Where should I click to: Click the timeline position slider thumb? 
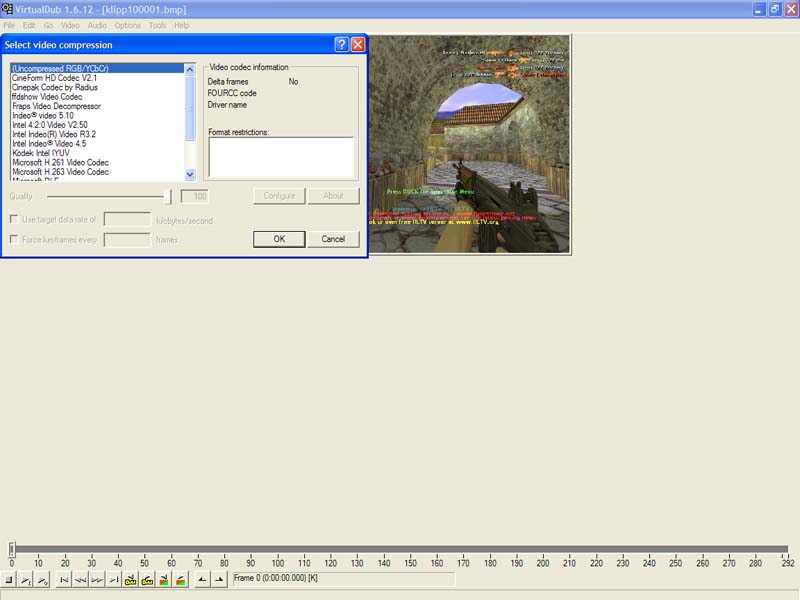12,549
